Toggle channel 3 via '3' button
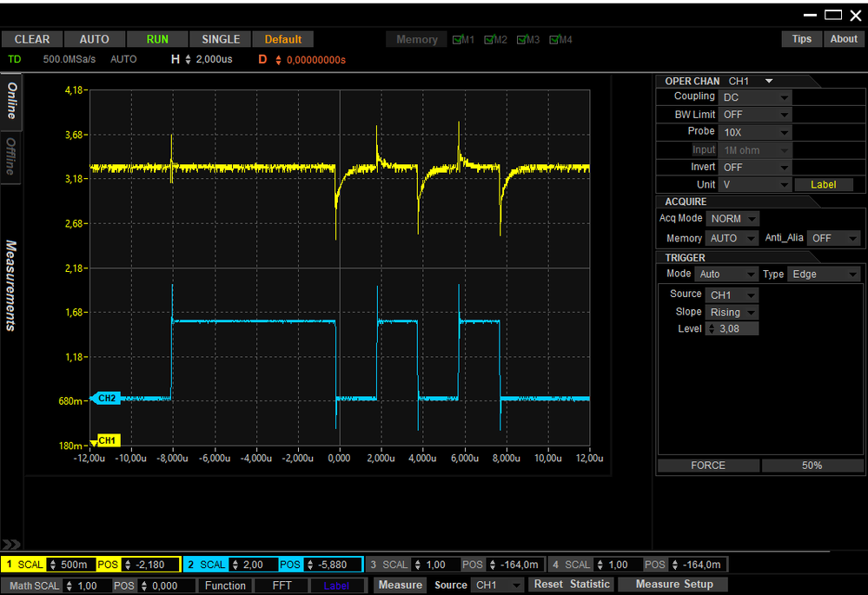The height and width of the screenshot is (595, 868). click(373, 565)
